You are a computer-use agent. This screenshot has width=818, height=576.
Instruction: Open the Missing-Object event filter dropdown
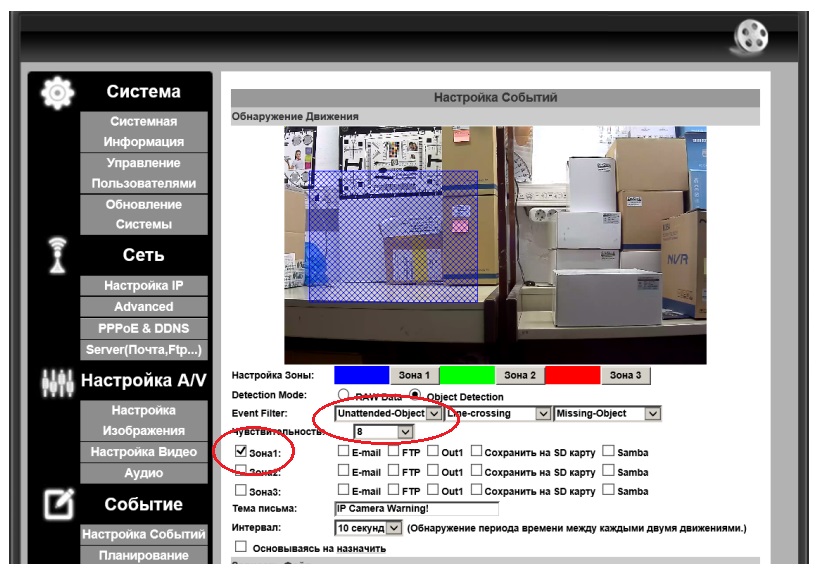pos(607,414)
